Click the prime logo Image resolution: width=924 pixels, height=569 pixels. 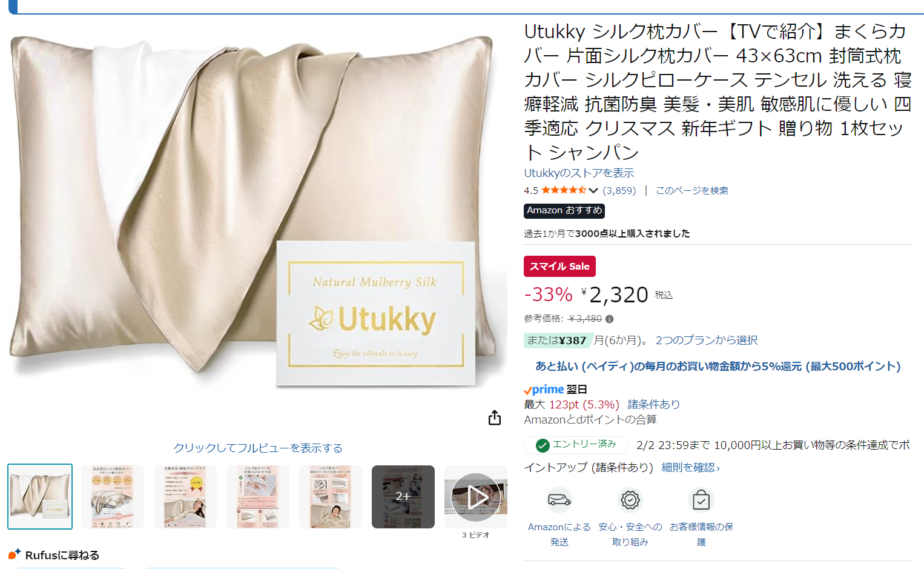point(544,390)
